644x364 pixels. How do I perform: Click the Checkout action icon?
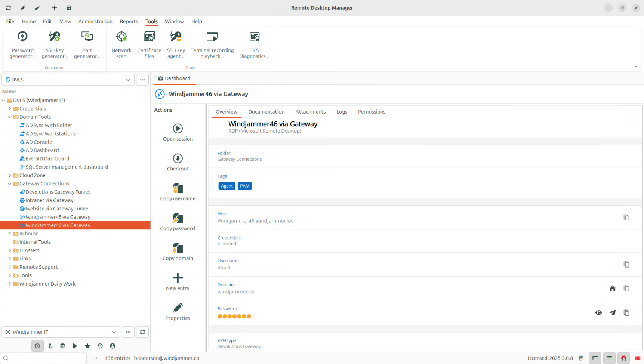pyautogui.click(x=178, y=158)
